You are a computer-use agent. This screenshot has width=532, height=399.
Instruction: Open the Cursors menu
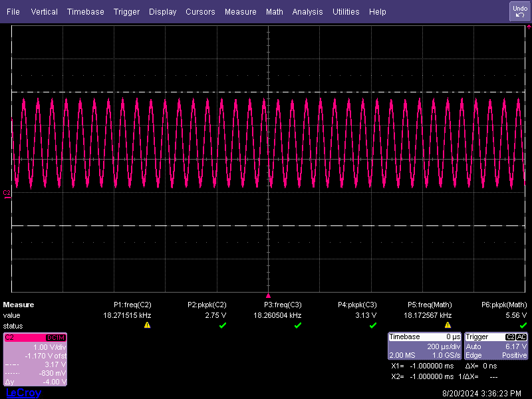point(200,11)
